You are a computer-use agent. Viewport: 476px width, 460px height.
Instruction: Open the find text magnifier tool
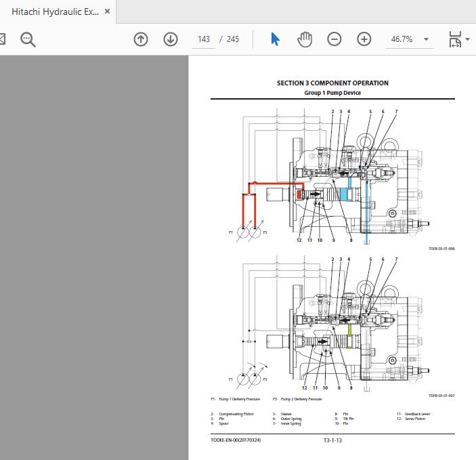pyautogui.click(x=28, y=39)
